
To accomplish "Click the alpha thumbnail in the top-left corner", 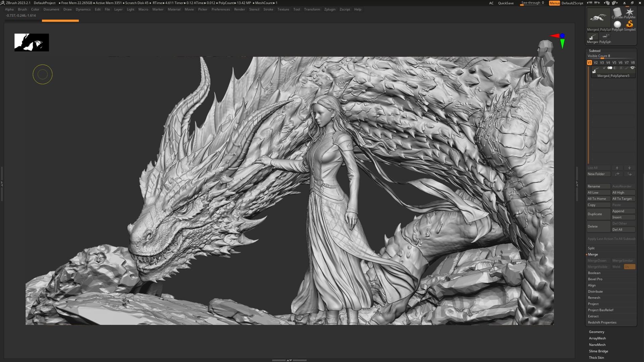I will pos(32,42).
